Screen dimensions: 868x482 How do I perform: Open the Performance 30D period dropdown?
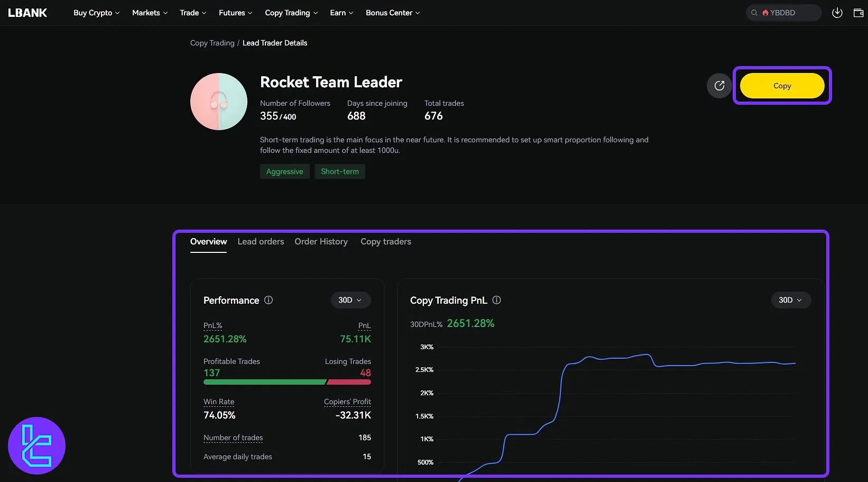coord(350,300)
